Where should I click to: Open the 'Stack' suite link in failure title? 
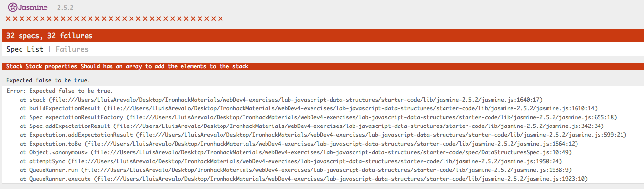point(15,67)
